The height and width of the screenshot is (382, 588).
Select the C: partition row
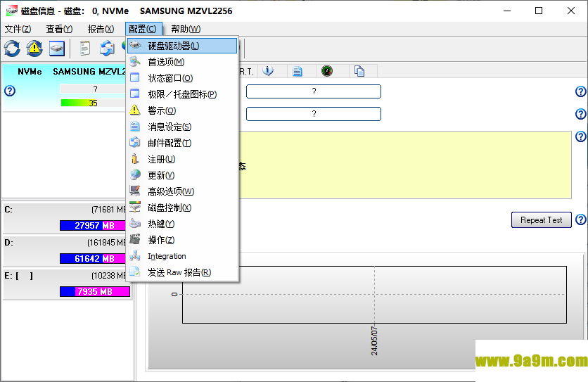pos(65,218)
